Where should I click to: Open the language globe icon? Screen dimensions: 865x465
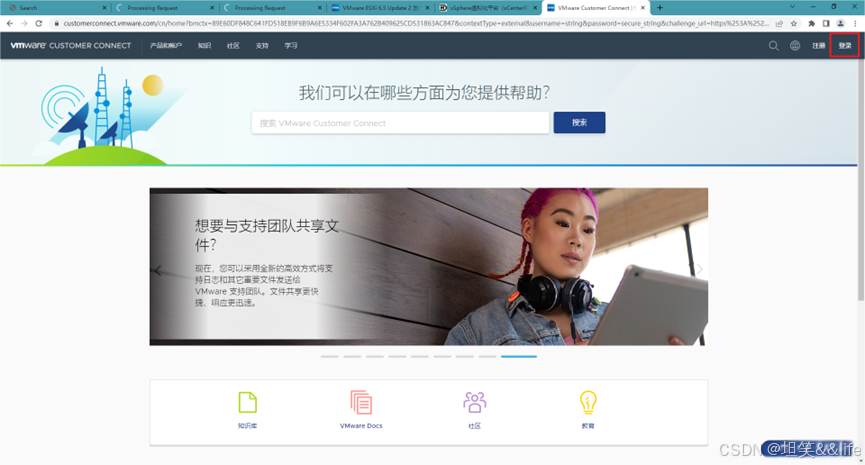[795, 46]
